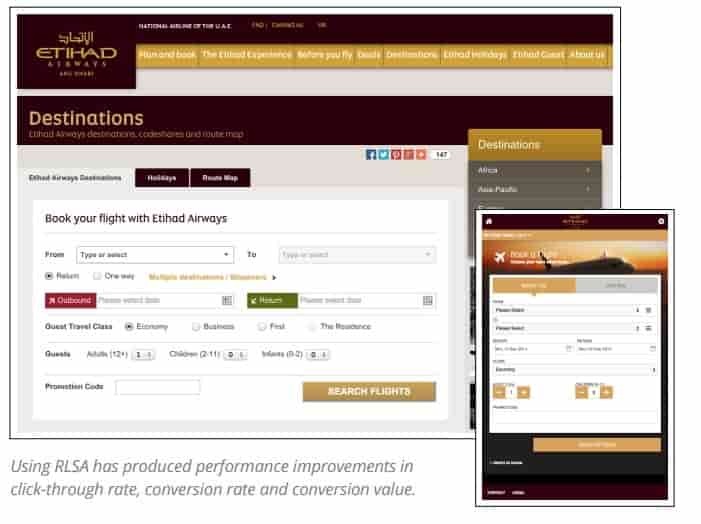Open the From airport dropdown
Image resolution: width=701 pixels, height=524 pixels.
[155, 255]
